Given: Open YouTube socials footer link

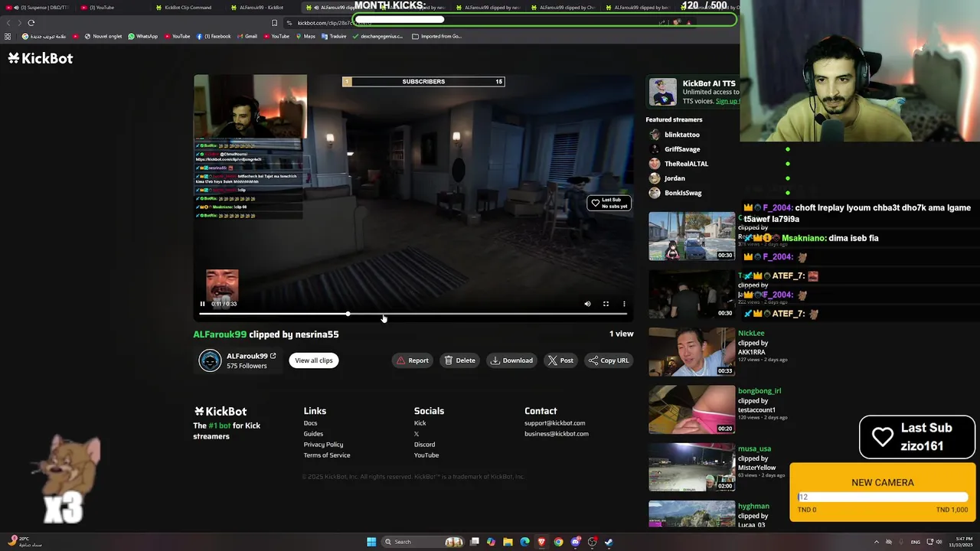Looking at the screenshot, I should [x=426, y=455].
